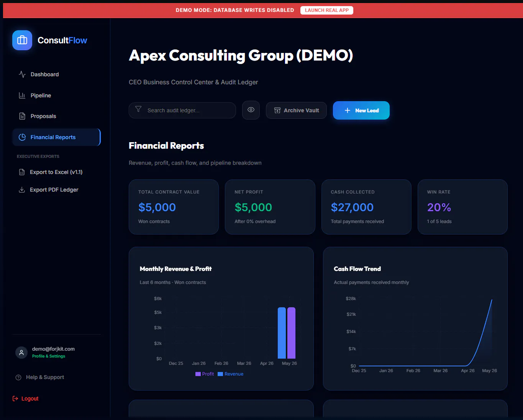Click the ConsultFlow briefcase logo icon

coord(22,40)
